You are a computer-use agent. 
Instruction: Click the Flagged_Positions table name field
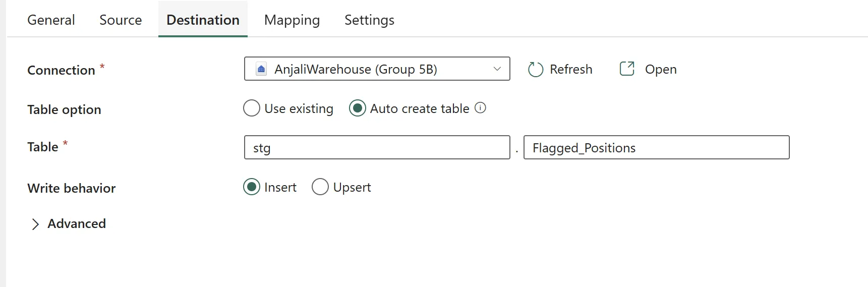[x=656, y=147]
